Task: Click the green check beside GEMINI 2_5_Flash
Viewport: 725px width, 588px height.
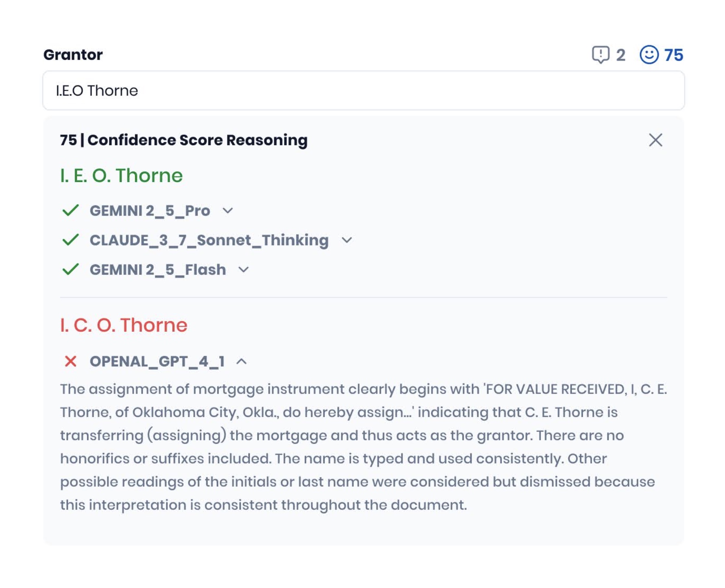Action: [x=70, y=269]
